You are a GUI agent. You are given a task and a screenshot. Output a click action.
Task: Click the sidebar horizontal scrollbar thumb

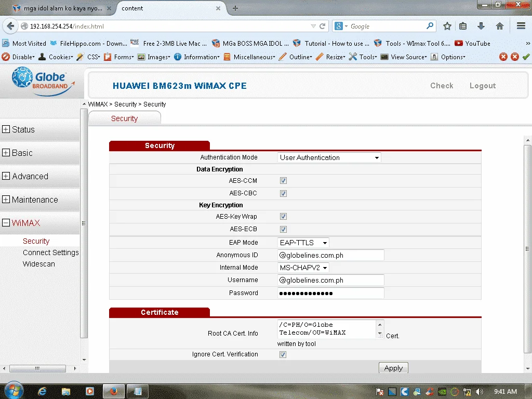click(x=37, y=368)
